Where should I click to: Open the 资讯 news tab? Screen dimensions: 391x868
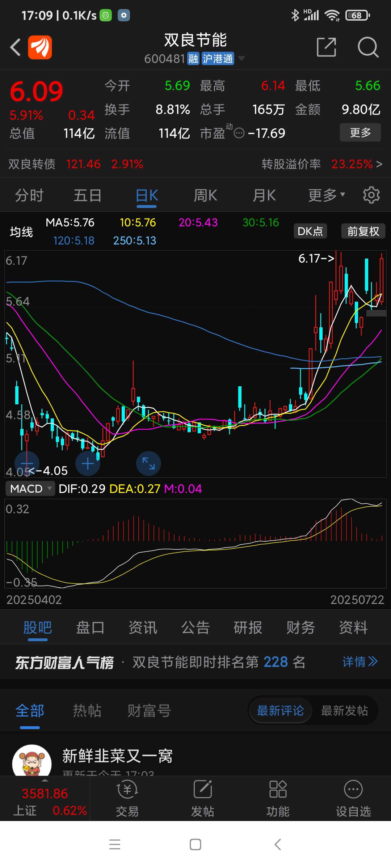pos(143,628)
